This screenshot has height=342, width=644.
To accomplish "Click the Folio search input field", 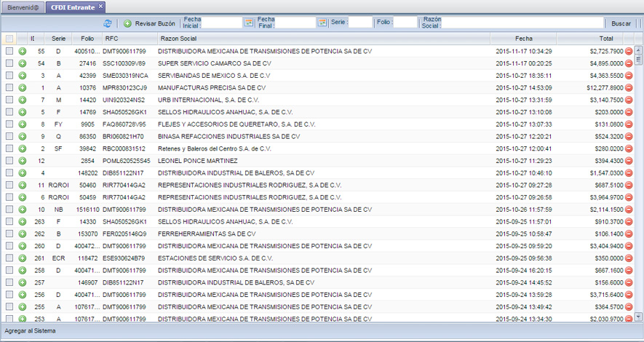I will pos(405,22).
